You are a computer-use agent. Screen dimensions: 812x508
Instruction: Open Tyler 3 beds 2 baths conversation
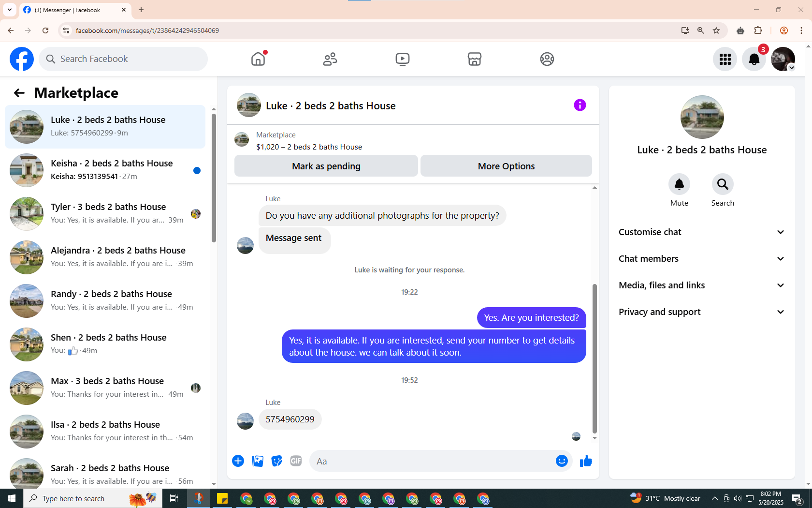(105, 214)
